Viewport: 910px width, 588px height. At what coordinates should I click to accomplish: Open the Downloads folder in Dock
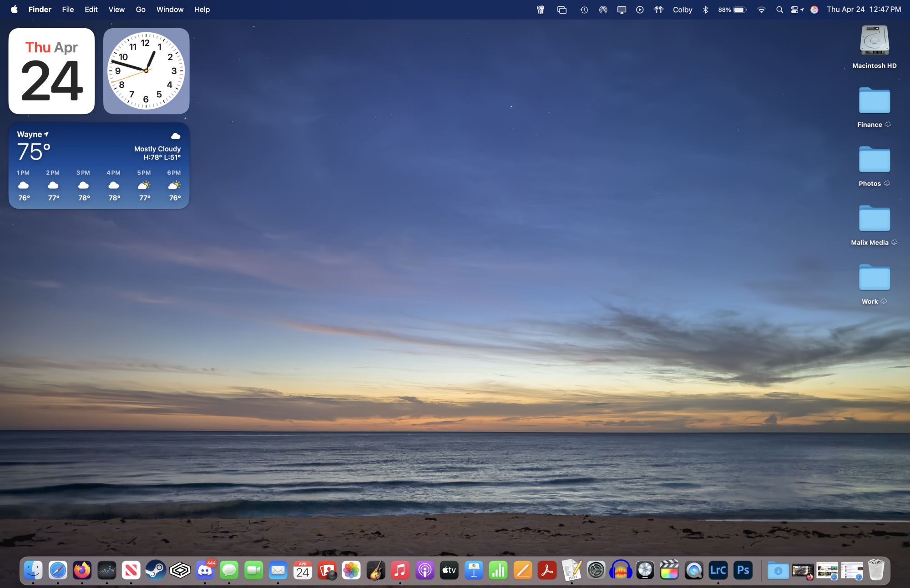(x=778, y=570)
